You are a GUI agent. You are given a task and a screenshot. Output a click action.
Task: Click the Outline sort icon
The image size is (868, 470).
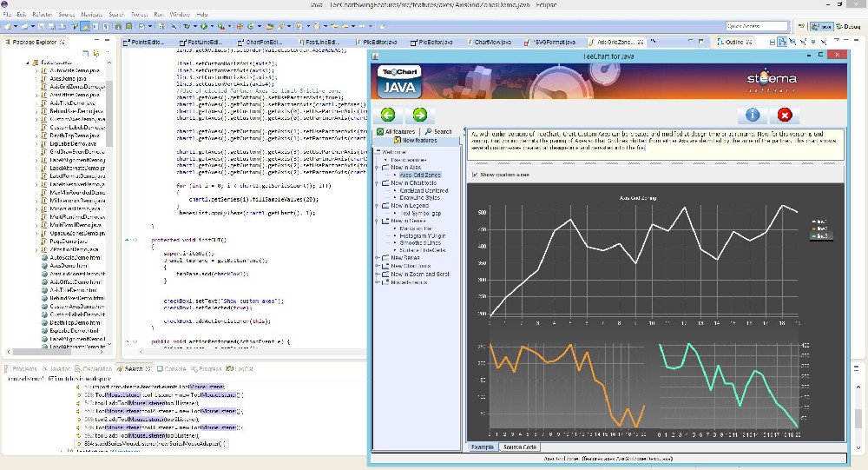pos(782,42)
